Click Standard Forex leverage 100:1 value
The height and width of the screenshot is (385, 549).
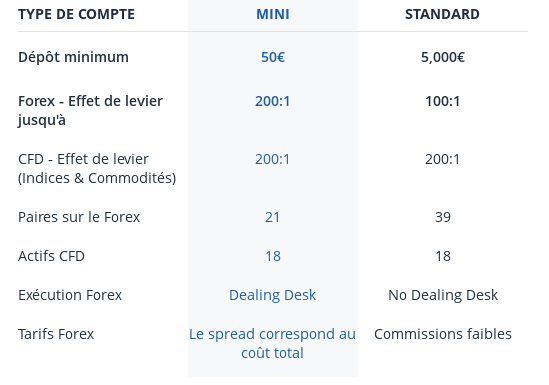click(x=443, y=101)
